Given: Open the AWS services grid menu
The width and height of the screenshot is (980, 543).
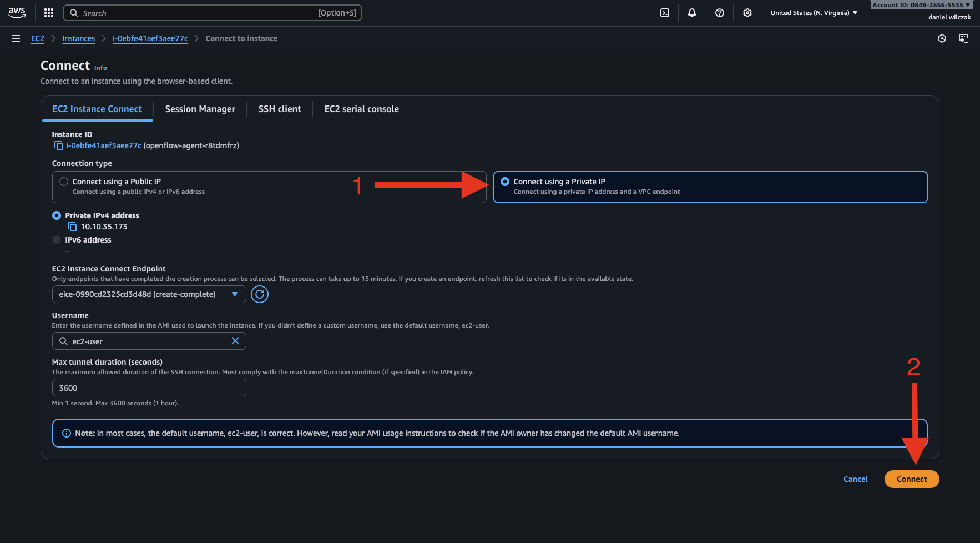Looking at the screenshot, I should pos(49,13).
